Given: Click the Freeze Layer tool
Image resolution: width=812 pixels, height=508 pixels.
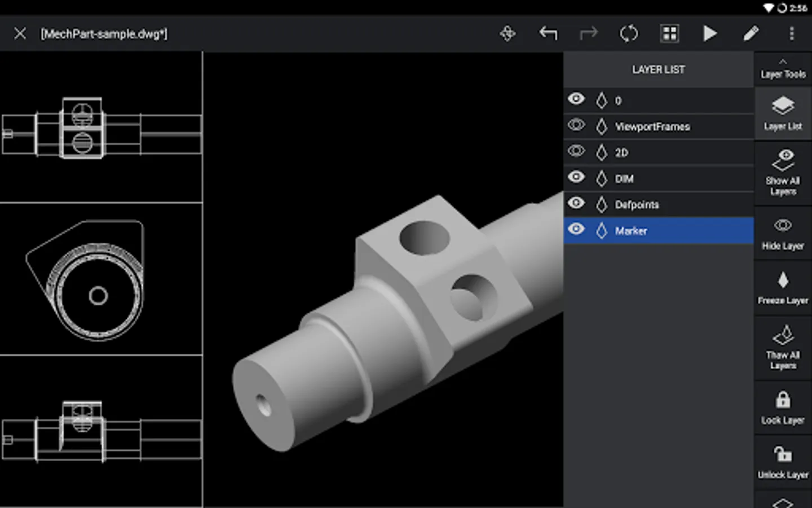Looking at the screenshot, I should point(783,288).
